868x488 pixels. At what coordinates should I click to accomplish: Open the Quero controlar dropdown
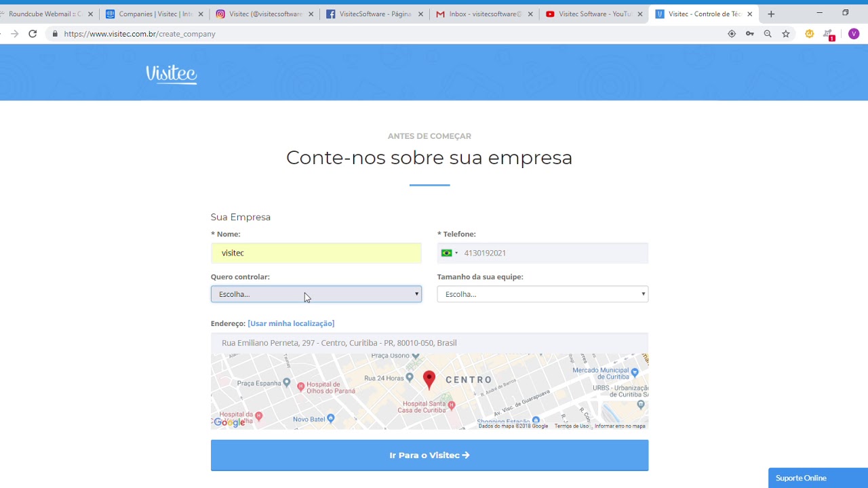point(316,294)
